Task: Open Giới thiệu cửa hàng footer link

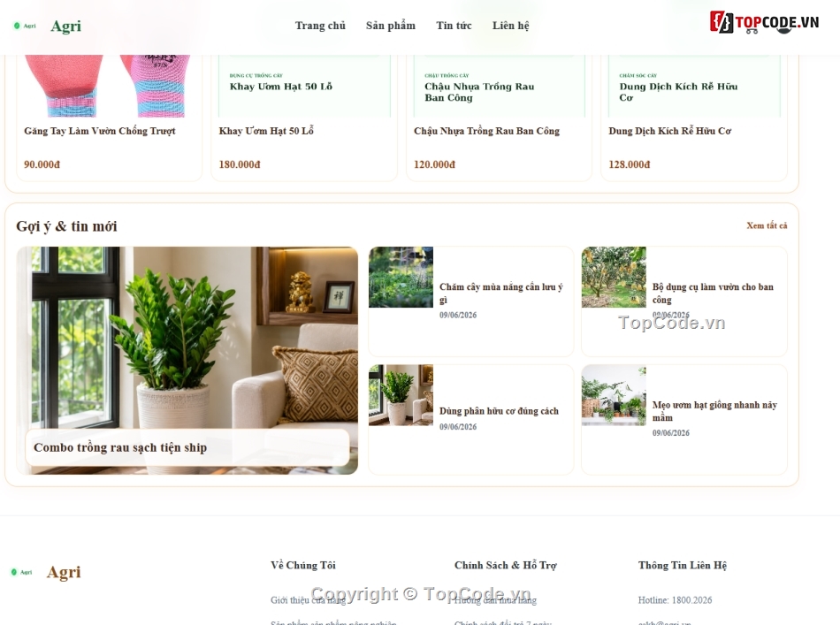Action: coord(308,600)
